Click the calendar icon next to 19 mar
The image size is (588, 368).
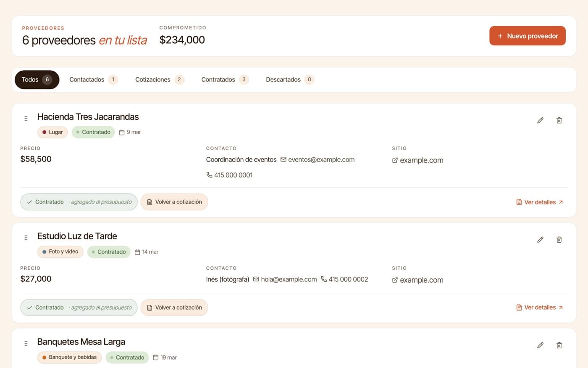tap(156, 357)
